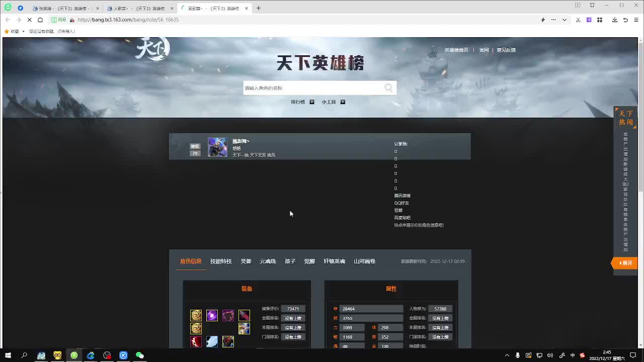The width and height of the screenshot is (644, 362).
Task: Click the 天下3 game logo
Action: coord(152,49)
